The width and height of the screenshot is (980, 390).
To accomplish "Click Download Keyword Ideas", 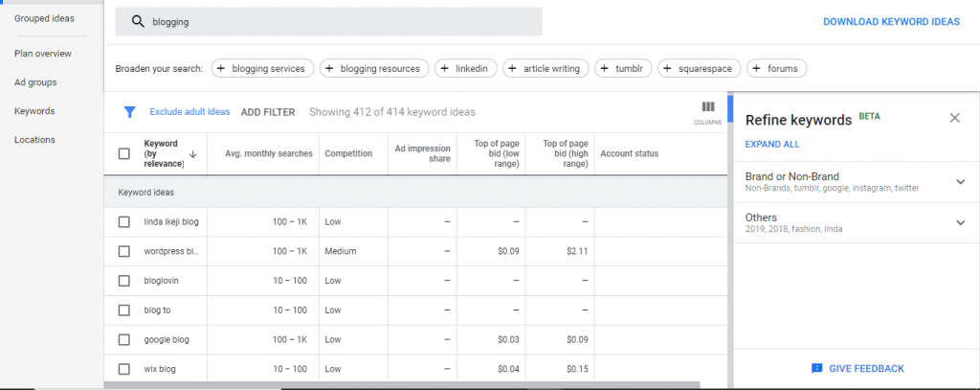I will click(x=890, y=22).
